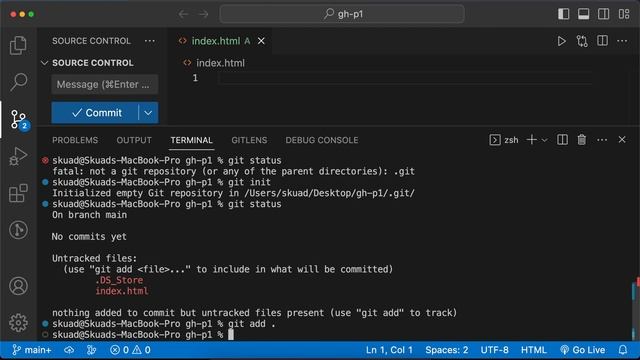640x360 pixels.
Task: Open the Commit button dropdown arrow
Action: (x=148, y=113)
